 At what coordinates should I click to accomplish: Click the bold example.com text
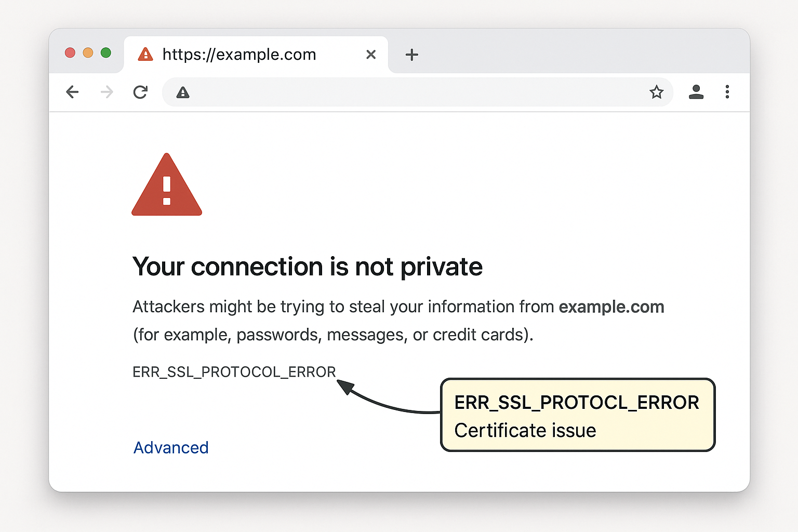point(611,307)
